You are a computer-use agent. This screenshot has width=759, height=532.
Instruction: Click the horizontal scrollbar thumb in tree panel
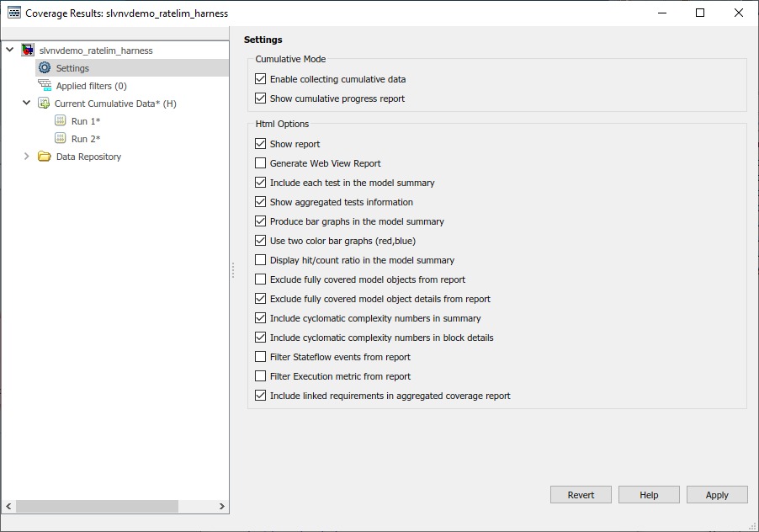coord(97,507)
